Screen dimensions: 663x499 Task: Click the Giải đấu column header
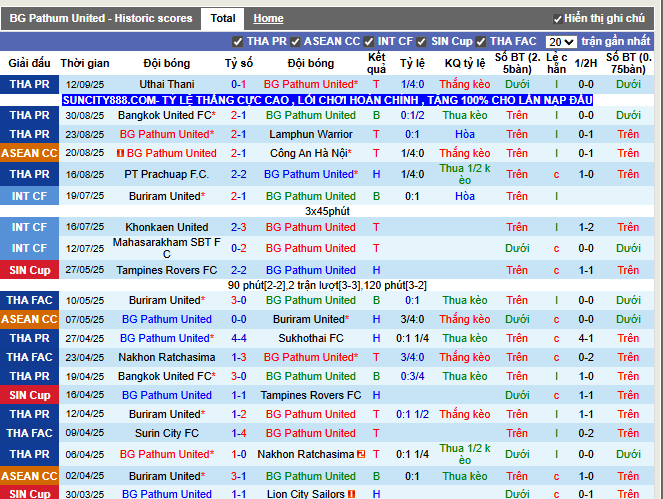point(29,63)
